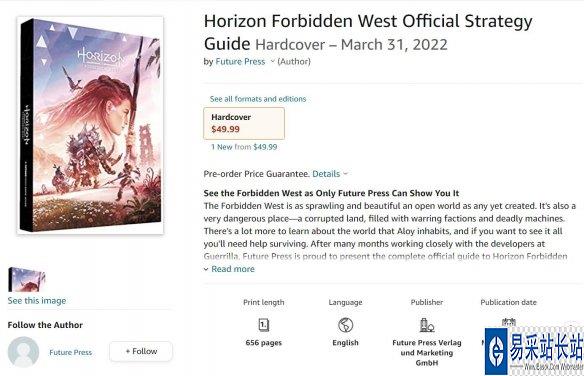
Task: Expand the author dropdown next to Future Press
Action: point(273,61)
